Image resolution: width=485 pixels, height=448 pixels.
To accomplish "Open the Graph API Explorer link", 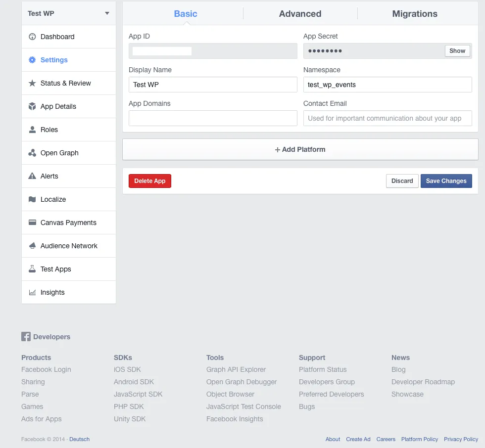I will 236,369.
